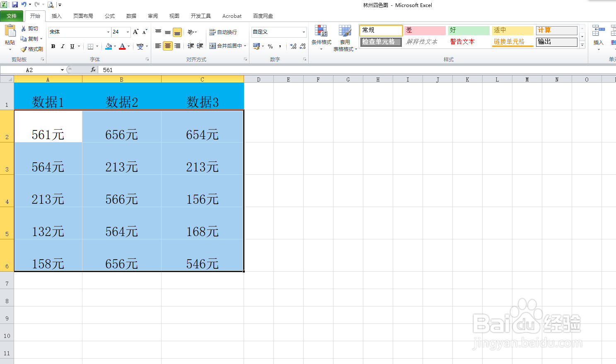Viewport: 616px width, 364px height.
Task: Toggle align text left
Action: (158, 46)
